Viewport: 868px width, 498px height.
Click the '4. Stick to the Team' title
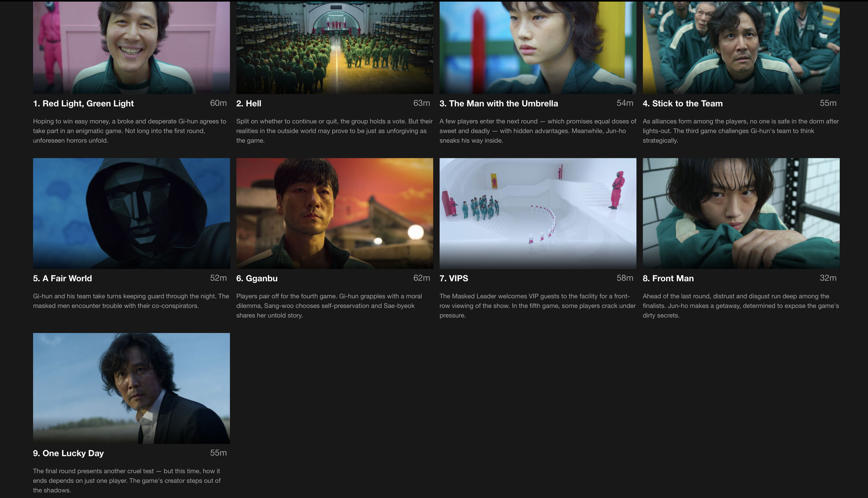click(x=683, y=103)
